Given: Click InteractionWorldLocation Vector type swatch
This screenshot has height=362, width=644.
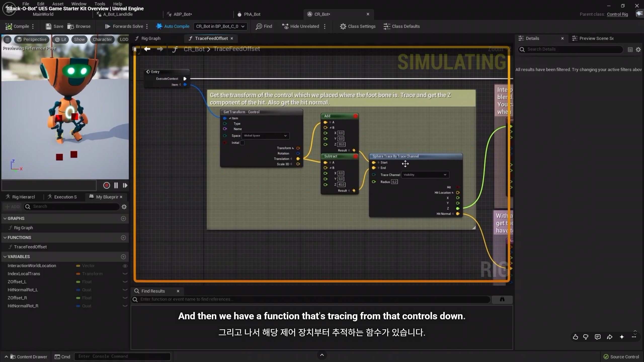Looking at the screenshot, I should [x=78, y=266].
